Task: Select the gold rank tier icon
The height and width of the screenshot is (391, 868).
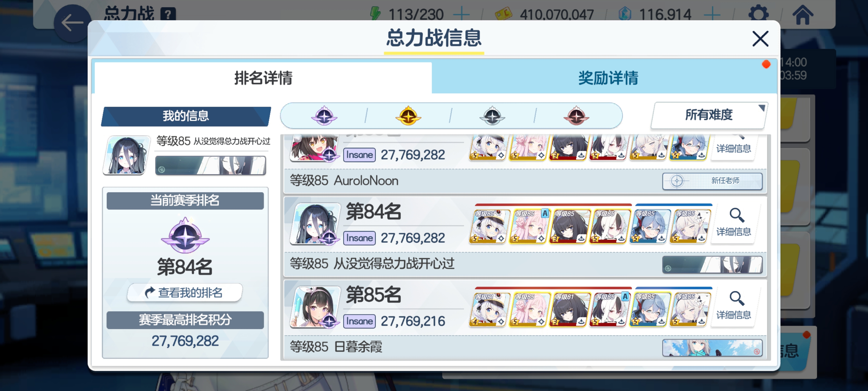Action: click(x=408, y=115)
